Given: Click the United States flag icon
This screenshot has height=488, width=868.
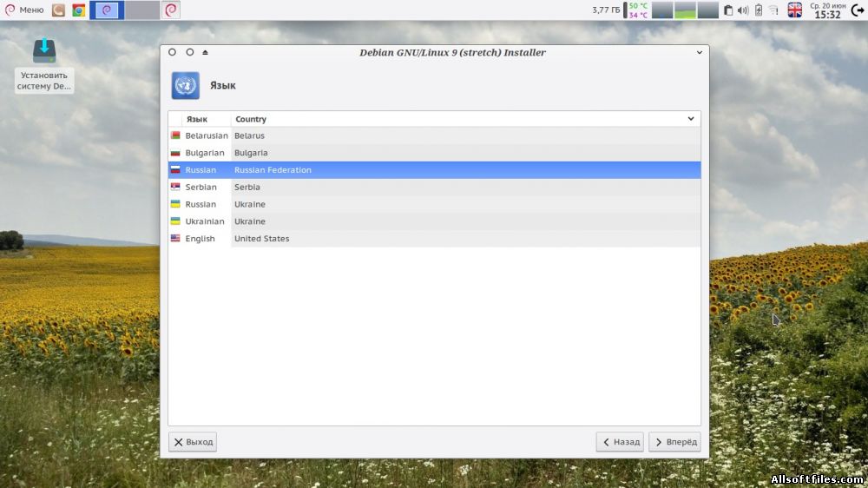Looking at the screenshot, I should 175,238.
